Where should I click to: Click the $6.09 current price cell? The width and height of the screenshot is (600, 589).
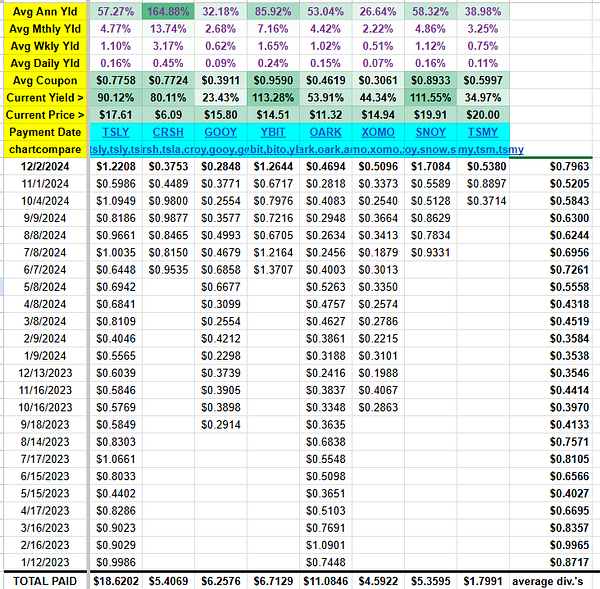click(x=168, y=115)
